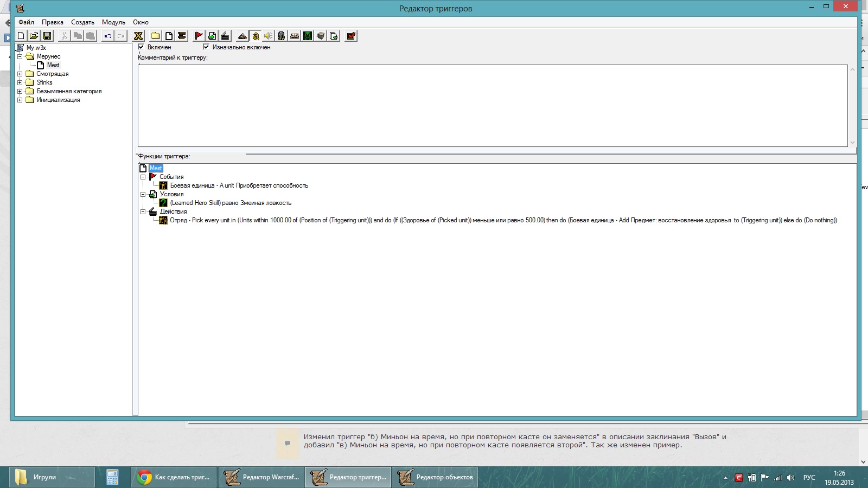
Task: Collapse the События node
Action: 143,177
